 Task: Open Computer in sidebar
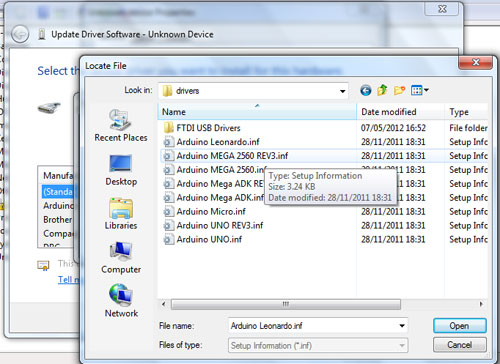121,258
